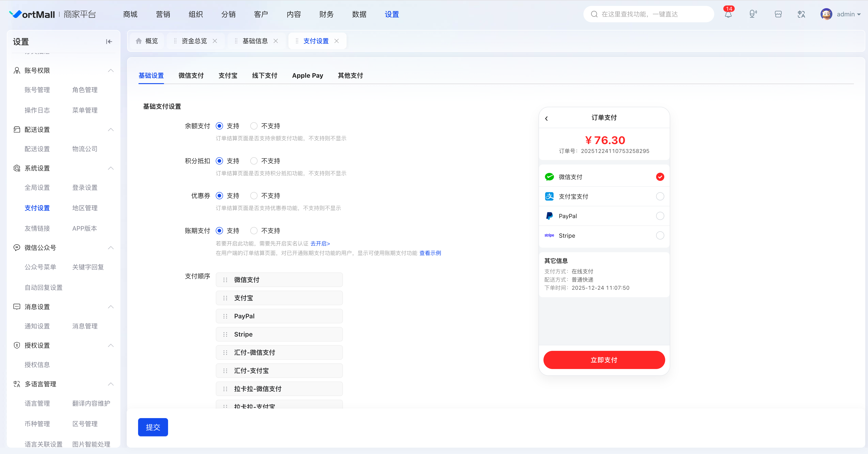Collapse the settings sidebar panel
Screen dimensions: 868x454
coord(109,41)
